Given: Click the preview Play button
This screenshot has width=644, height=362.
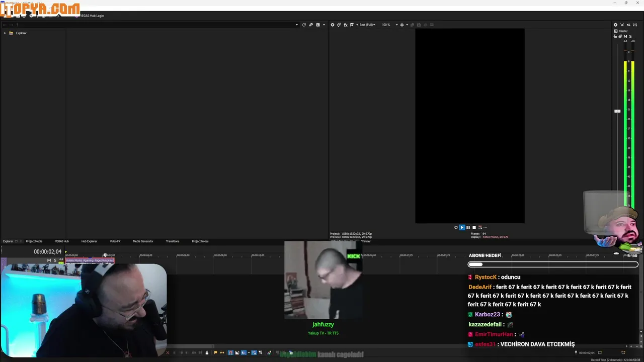Looking at the screenshot, I should coord(462,227).
